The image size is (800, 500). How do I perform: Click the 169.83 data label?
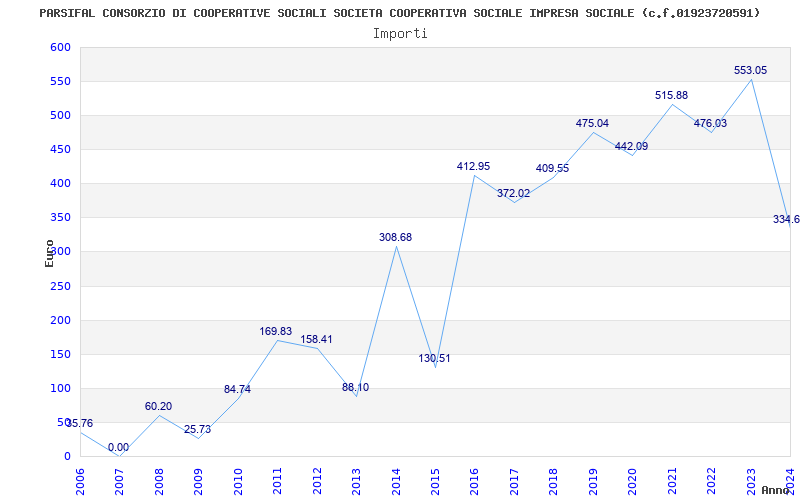pos(276,332)
